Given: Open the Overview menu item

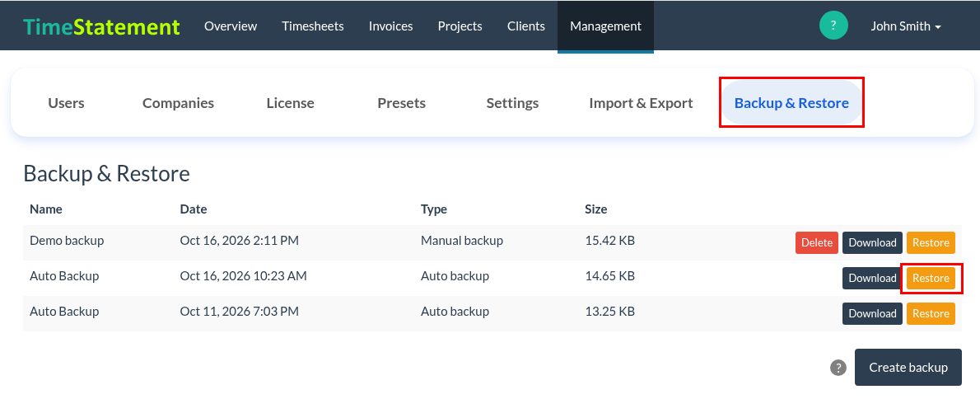Looking at the screenshot, I should pyautogui.click(x=231, y=26).
